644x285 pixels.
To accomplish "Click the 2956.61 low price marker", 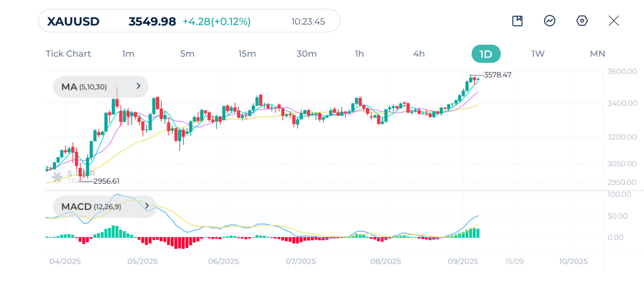I will (x=106, y=181).
